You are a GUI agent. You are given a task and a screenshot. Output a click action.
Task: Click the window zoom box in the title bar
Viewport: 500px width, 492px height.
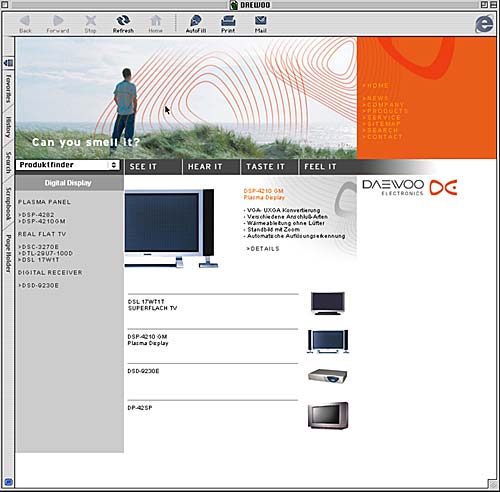(x=484, y=5)
